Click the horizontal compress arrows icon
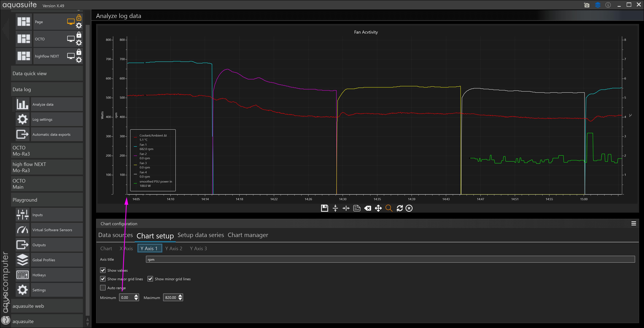 346,208
